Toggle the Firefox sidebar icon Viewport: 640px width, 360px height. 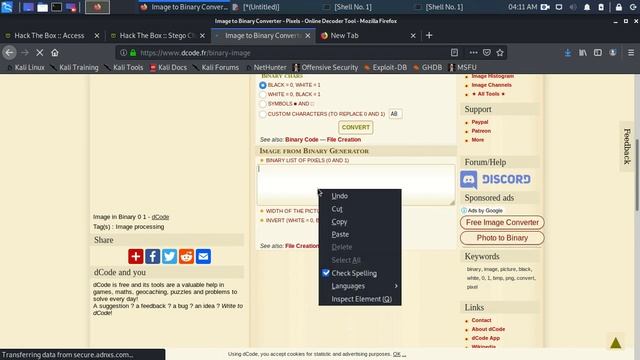598,53
